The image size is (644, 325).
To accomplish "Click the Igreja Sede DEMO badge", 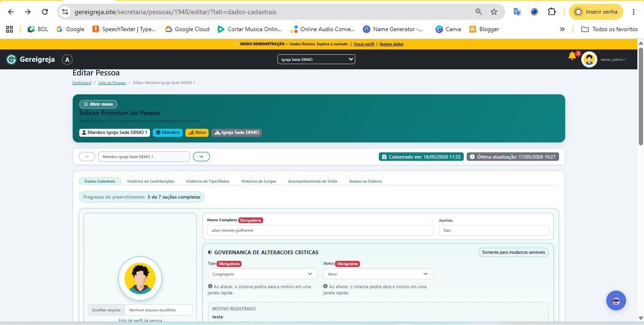I will coord(236,133).
